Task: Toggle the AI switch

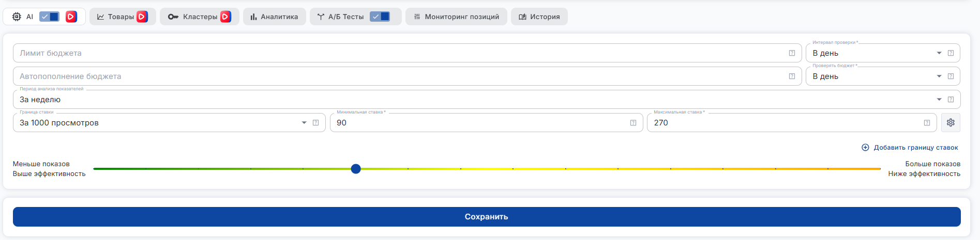Action: coord(49,17)
